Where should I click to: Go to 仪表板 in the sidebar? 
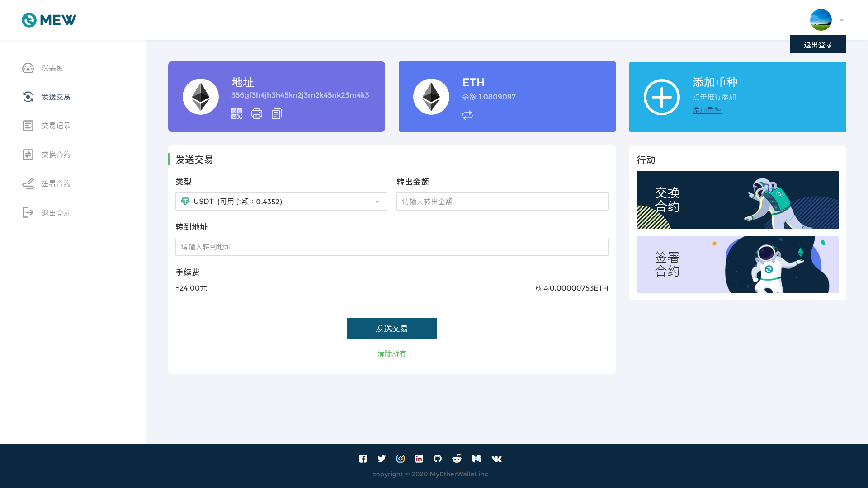52,68
